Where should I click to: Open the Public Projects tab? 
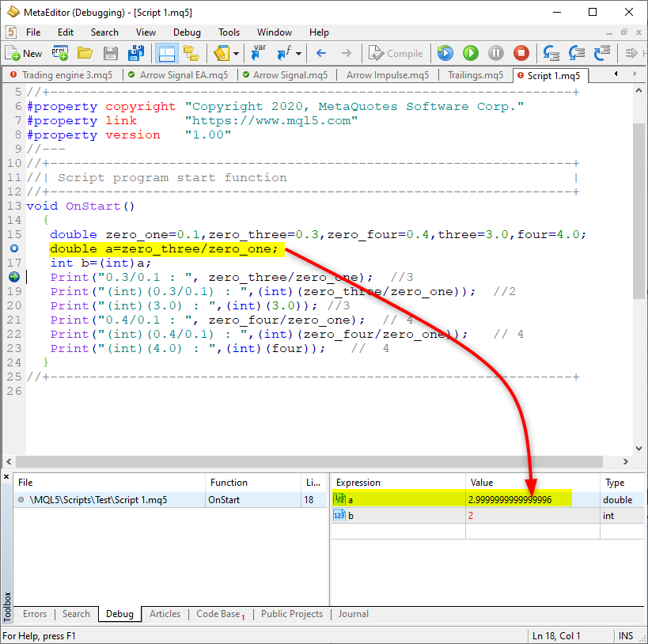(292, 614)
